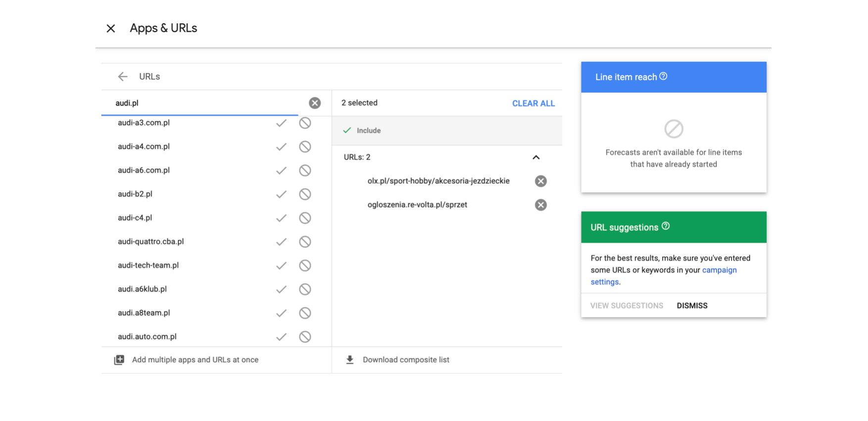Open the campaign settings link
This screenshot has width=868, height=421.
[x=719, y=270]
